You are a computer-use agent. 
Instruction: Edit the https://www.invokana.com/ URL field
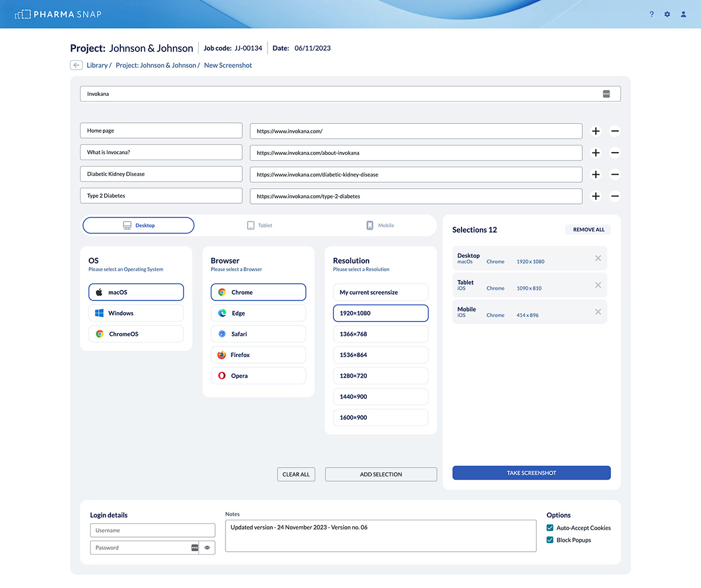[416, 131]
